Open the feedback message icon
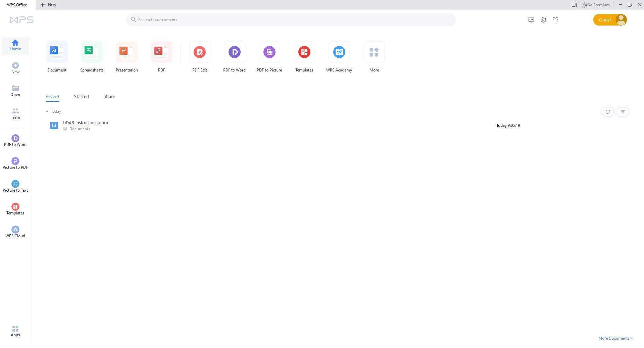This screenshot has height=348, width=644. pos(531,20)
